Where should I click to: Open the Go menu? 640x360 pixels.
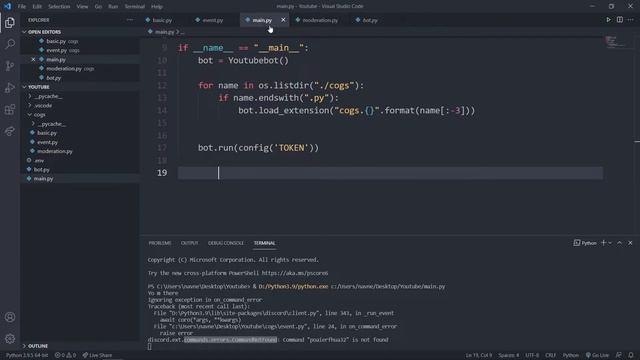pos(98,7)
